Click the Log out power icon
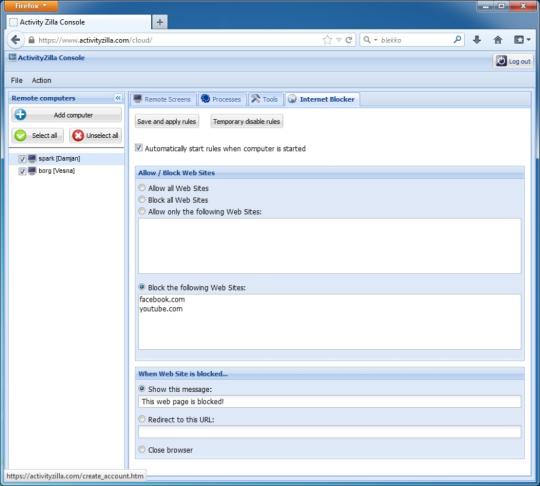The width and height of the screenshot is (540, 486). coord(501,61)
